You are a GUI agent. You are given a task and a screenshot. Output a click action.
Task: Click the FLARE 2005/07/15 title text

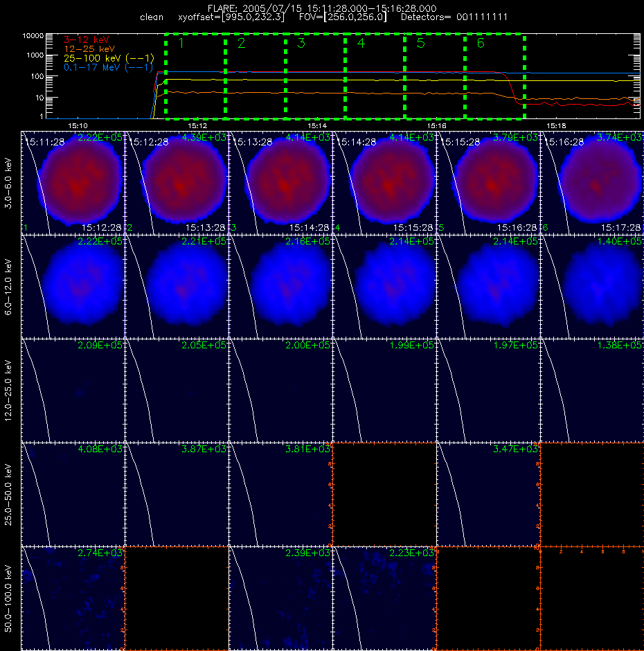click(322, 8)
